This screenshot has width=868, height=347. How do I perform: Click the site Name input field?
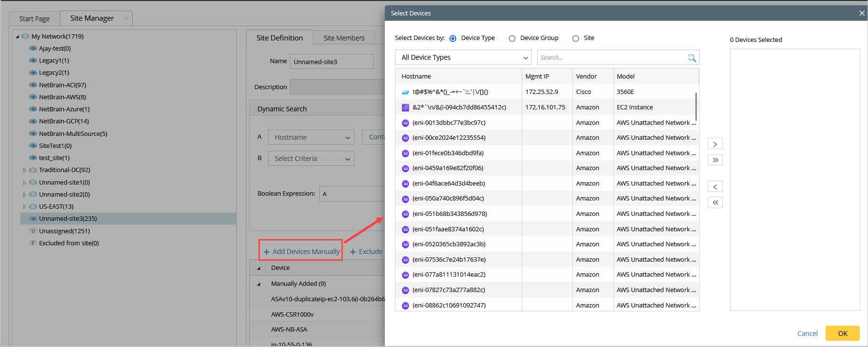pos(331,62)
